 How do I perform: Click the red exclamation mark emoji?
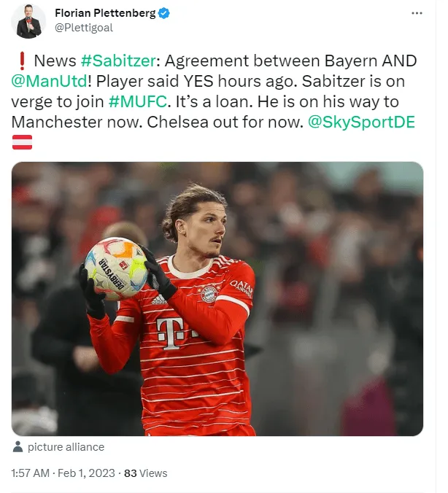(22, 61)
